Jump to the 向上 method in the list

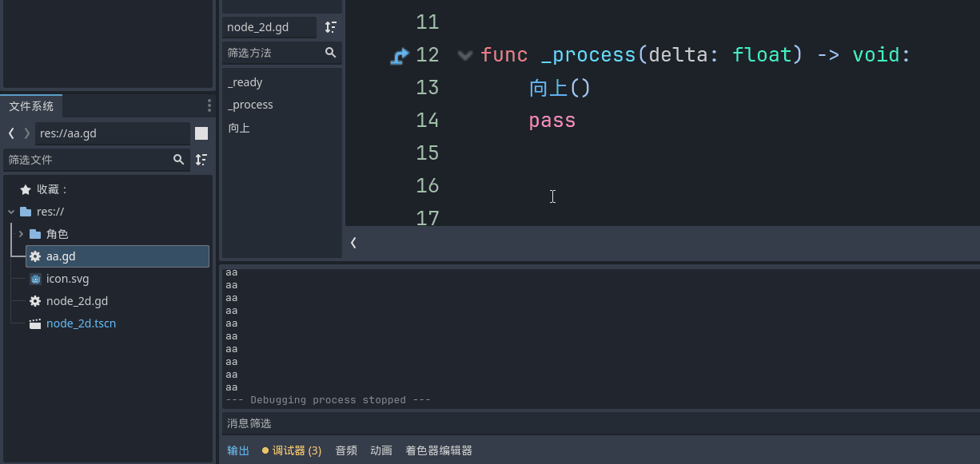239,128
